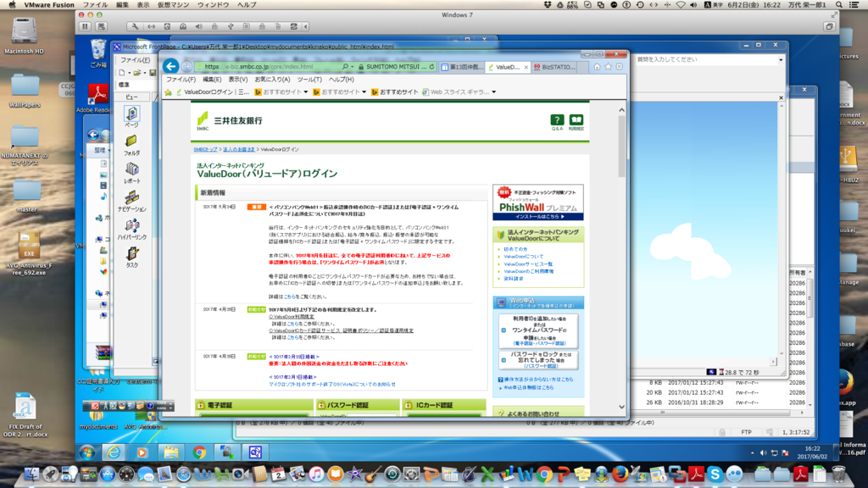Image resolution: width=868 pixels, height=488 pixels.
Task: Select フォルダ view in FrontPage sidebar
Action: coord(131,145)
